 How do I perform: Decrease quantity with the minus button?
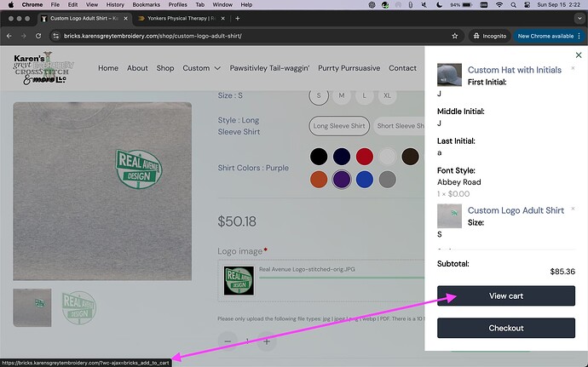(228, 341)
